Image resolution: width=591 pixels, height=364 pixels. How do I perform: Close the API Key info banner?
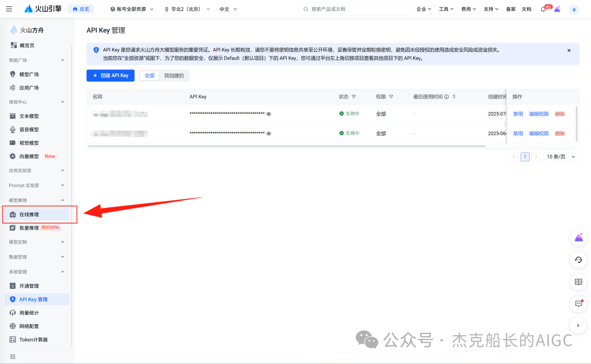click(569, 50)
